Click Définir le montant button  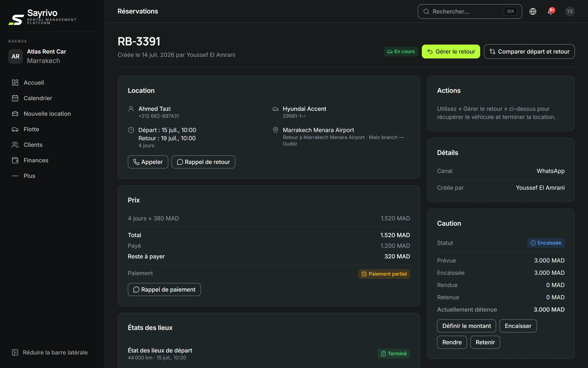[x=466, y=326]
